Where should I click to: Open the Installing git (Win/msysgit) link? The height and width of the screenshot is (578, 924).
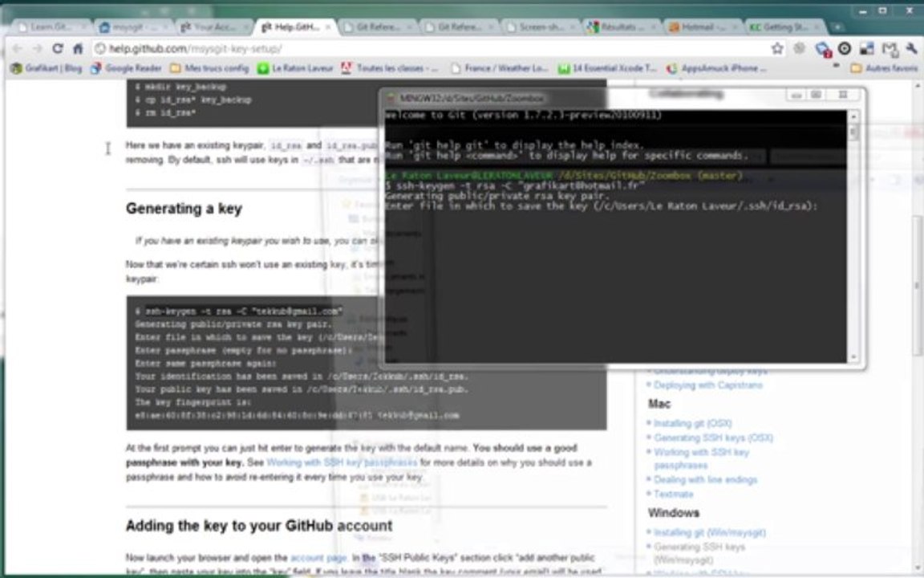[710, 532]
